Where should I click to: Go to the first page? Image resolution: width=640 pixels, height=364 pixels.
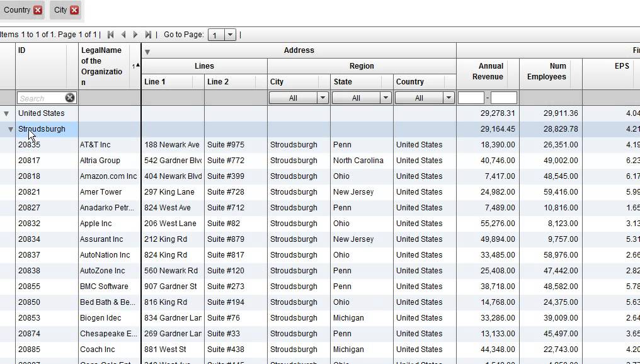[x=111, y=35]
